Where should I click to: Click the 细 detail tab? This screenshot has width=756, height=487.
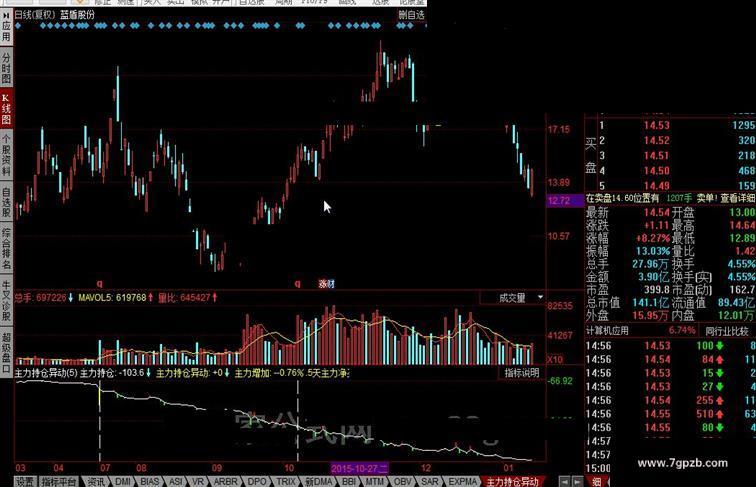(x=597, y=481)
